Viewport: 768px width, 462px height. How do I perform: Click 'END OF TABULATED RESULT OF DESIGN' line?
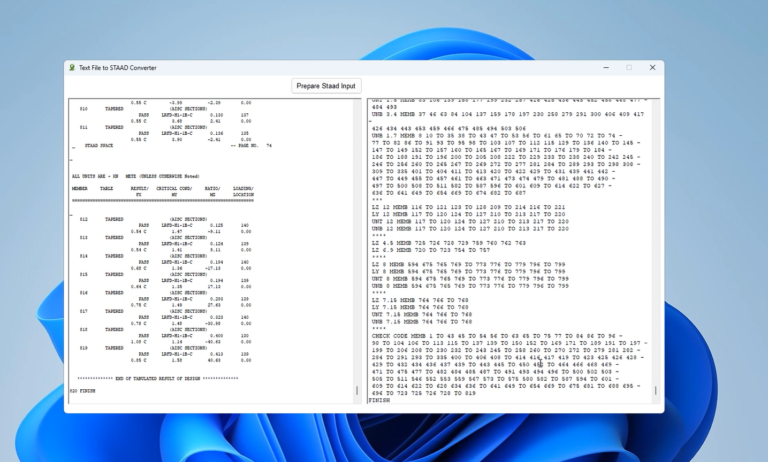[158, 378]
